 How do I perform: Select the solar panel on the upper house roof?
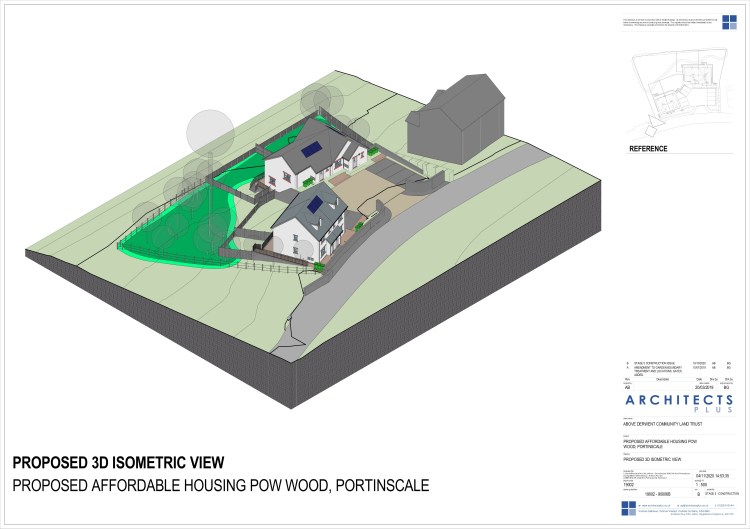(x=311, y=149)
